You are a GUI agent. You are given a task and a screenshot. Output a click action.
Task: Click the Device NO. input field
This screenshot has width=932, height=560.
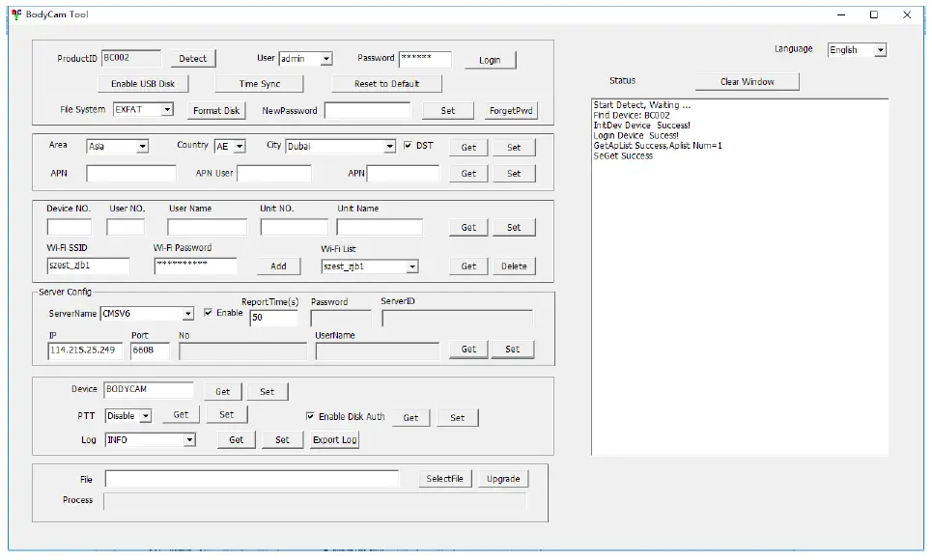(x=69, y=227)
